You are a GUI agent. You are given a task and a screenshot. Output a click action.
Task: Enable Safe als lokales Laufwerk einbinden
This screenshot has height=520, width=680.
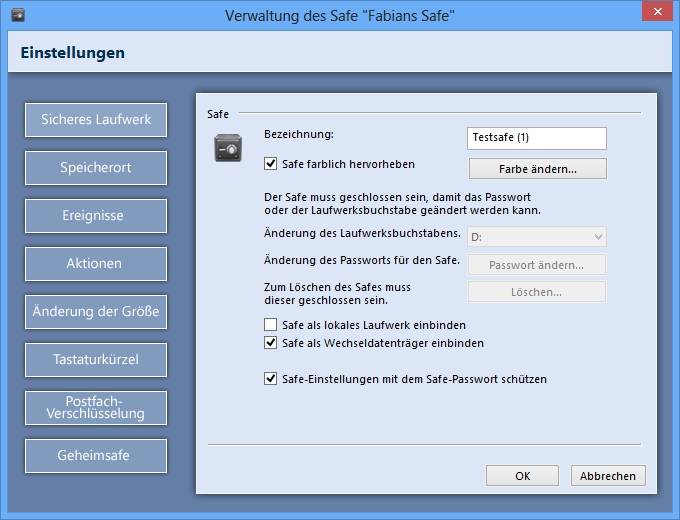click(x=271, y=325)
